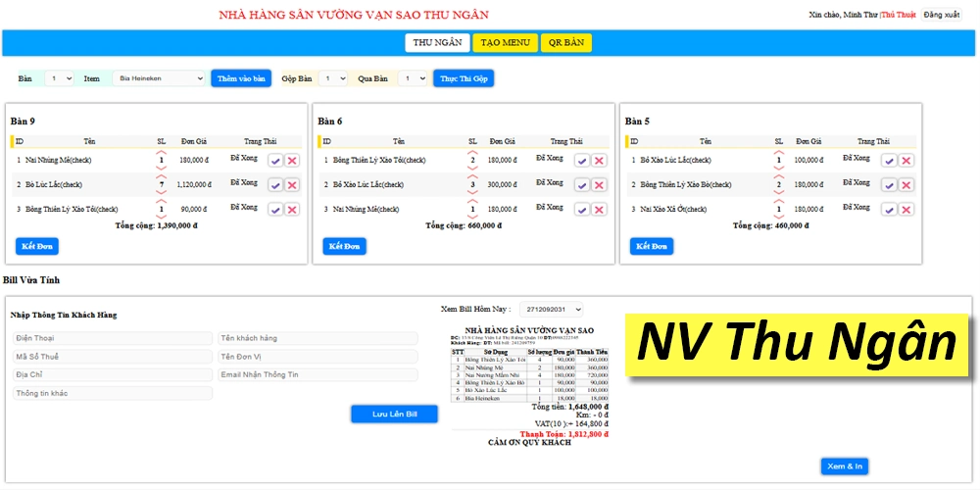Increase quantity of Bò Xào Lúc Lắc in Bàn 5
The width and height of the screenshot is (980, 490).
tap(779, 152)
